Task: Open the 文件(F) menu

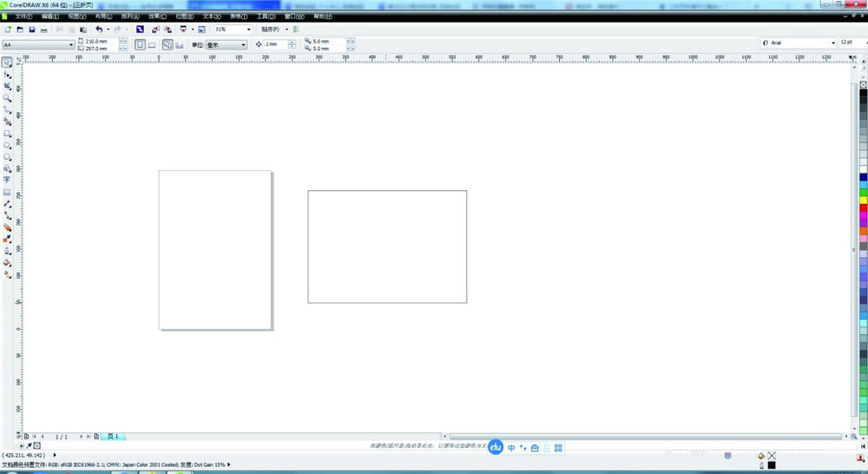Action: click(23, 16)
